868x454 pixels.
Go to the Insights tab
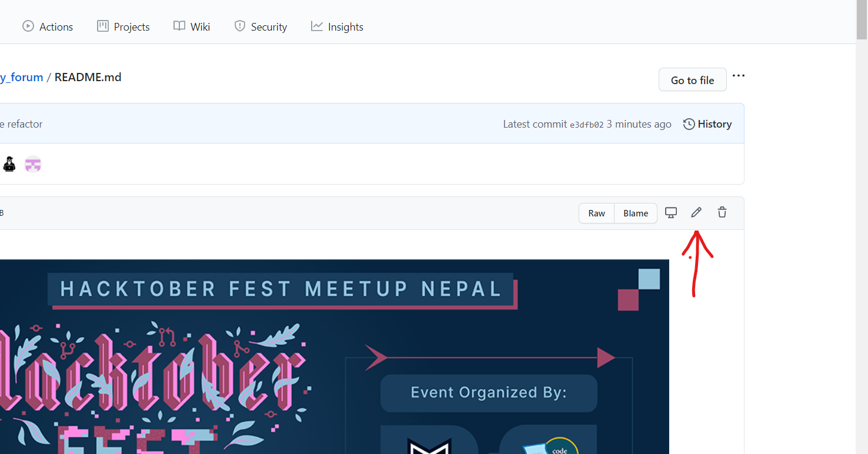[337, 26]
